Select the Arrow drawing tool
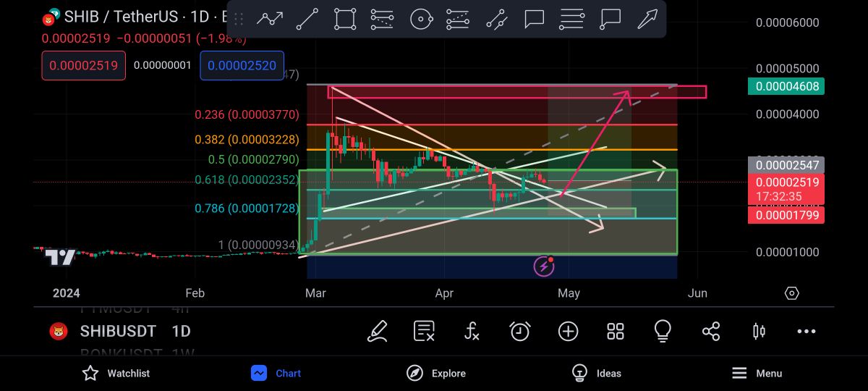Image resolution: width=868 pixels, height=391 pixels. click(x=647, y=19)
